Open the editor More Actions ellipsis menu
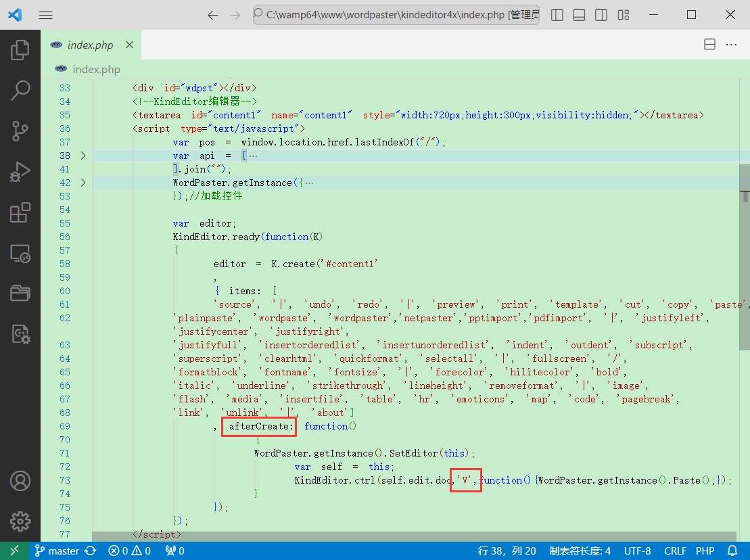750x560 pixels. pos(731,45)
